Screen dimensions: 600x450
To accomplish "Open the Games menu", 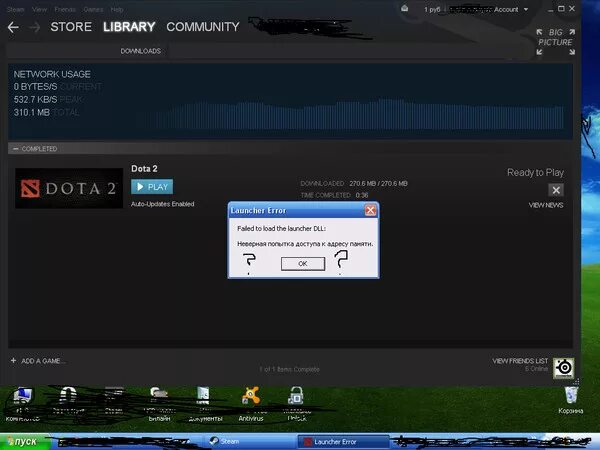I will (93, 9).
